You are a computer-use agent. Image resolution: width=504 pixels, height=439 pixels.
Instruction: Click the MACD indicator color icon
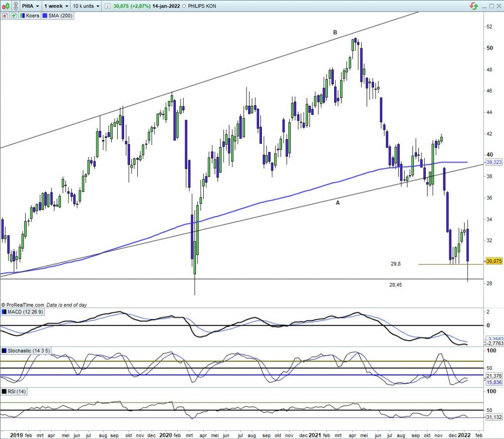click(x=5, y=312)
